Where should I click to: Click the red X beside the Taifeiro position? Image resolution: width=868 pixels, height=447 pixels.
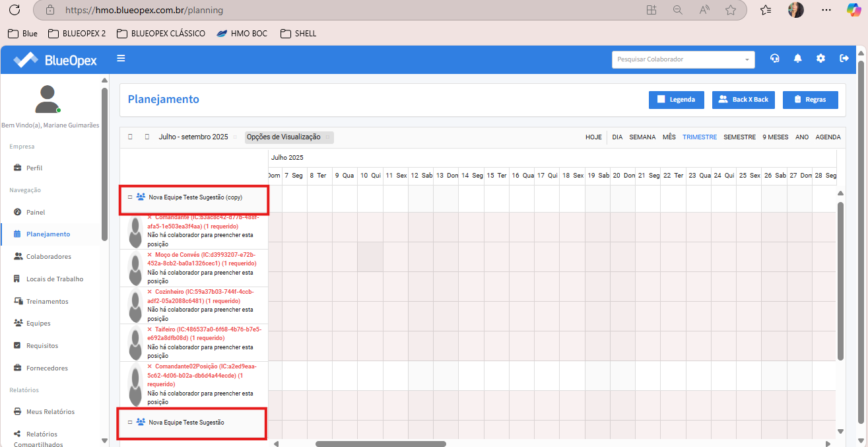(150, 329)
